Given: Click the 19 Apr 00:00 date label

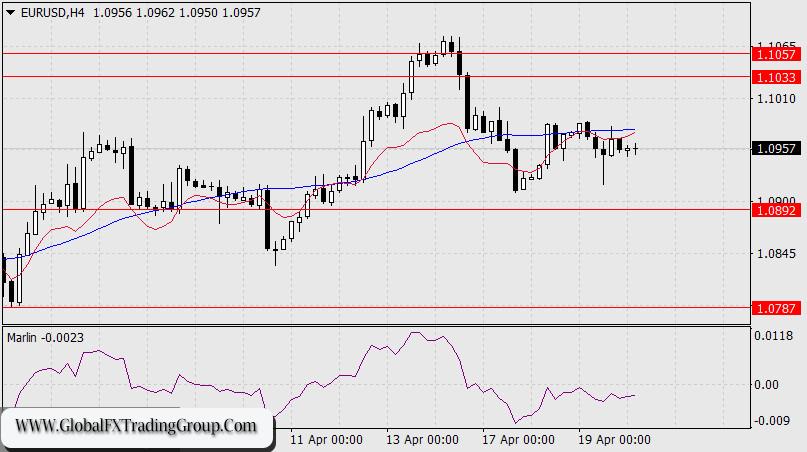Looking at the screenshot, I should [x=615, y=440].
